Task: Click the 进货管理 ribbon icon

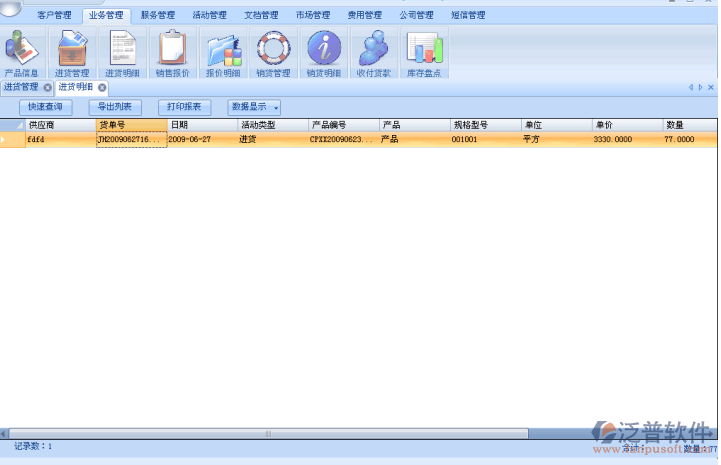Action: [72, 50]
